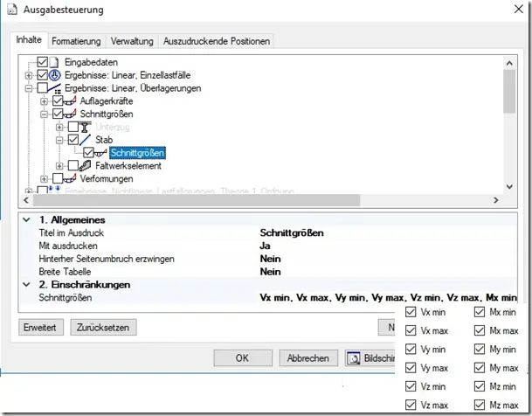The image size is (532, 416).
Task: Uncheck Mx min option
Action: [x=480, y=312]
